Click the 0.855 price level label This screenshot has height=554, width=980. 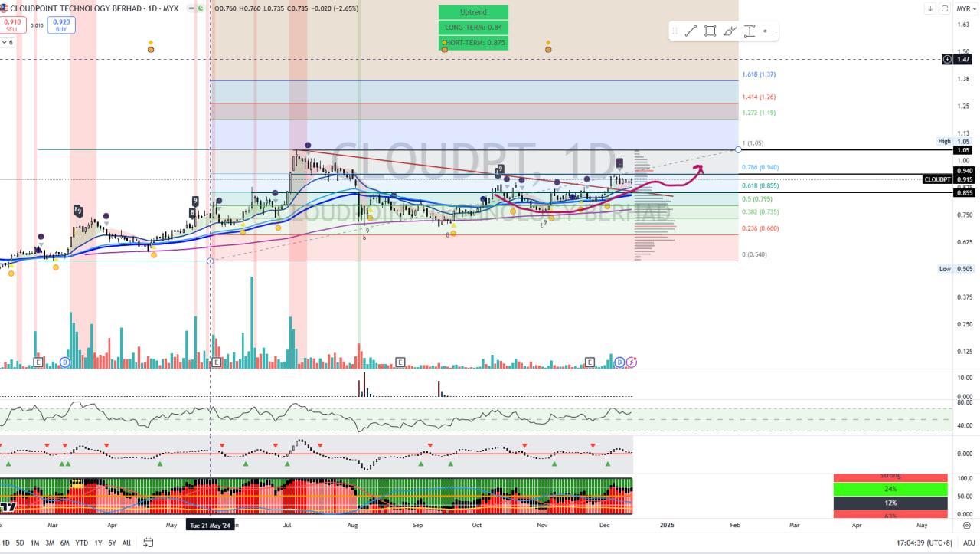tap(964, 192)
